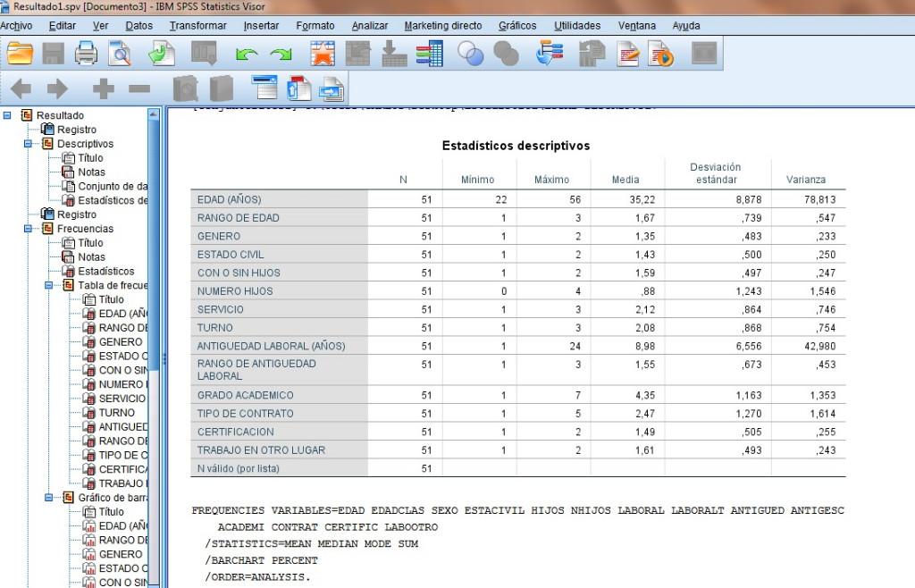Select last output toolbar icon

tap(550, 54)
